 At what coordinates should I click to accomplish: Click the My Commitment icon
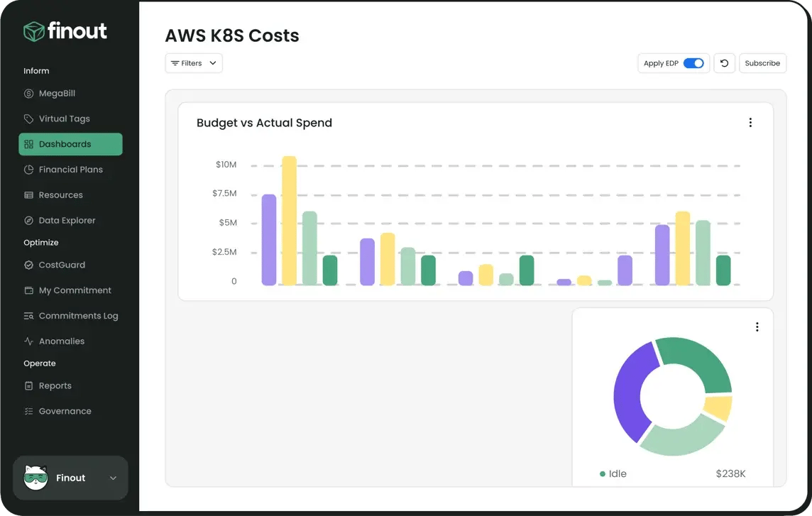click(28, 290)
